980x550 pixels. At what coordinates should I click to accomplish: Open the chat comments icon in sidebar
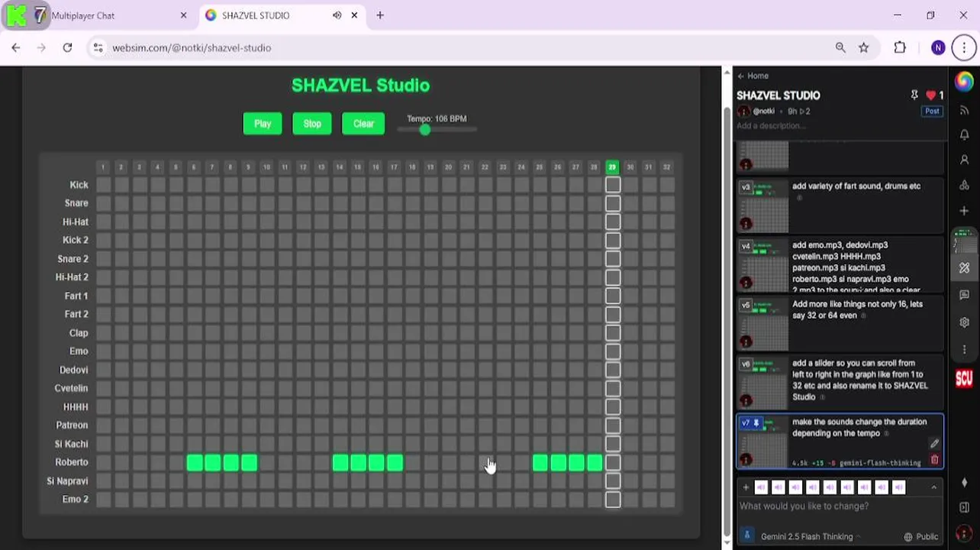pos(964,295)
